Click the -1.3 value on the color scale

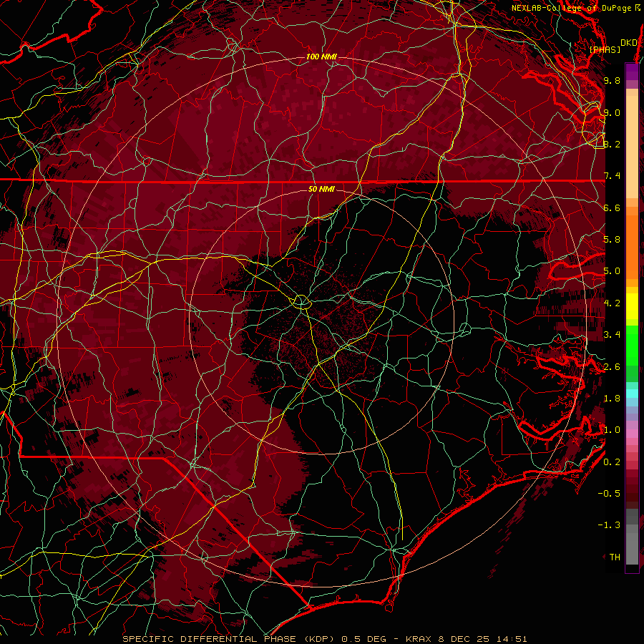pyautogui.click(x=609, y=525)
